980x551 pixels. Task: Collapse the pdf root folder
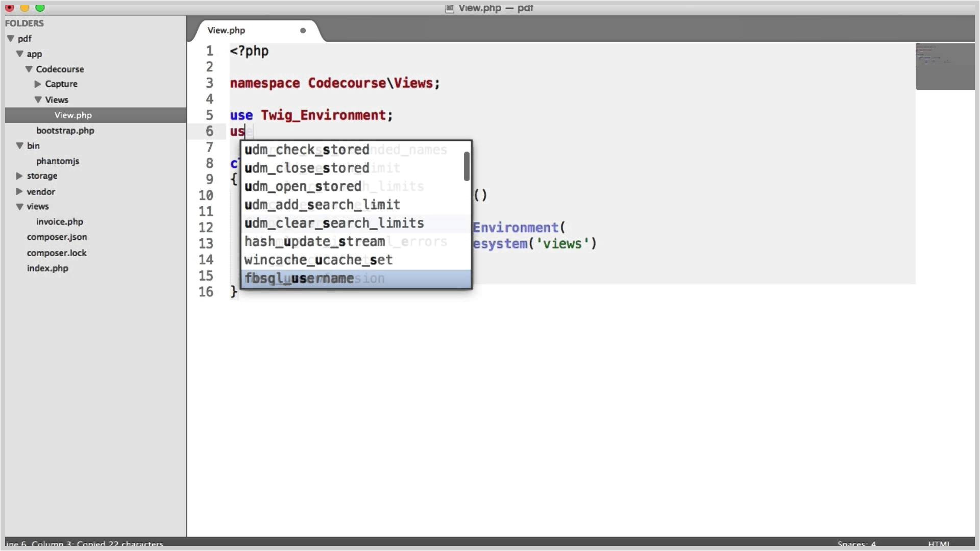click(x=11, y=39)
